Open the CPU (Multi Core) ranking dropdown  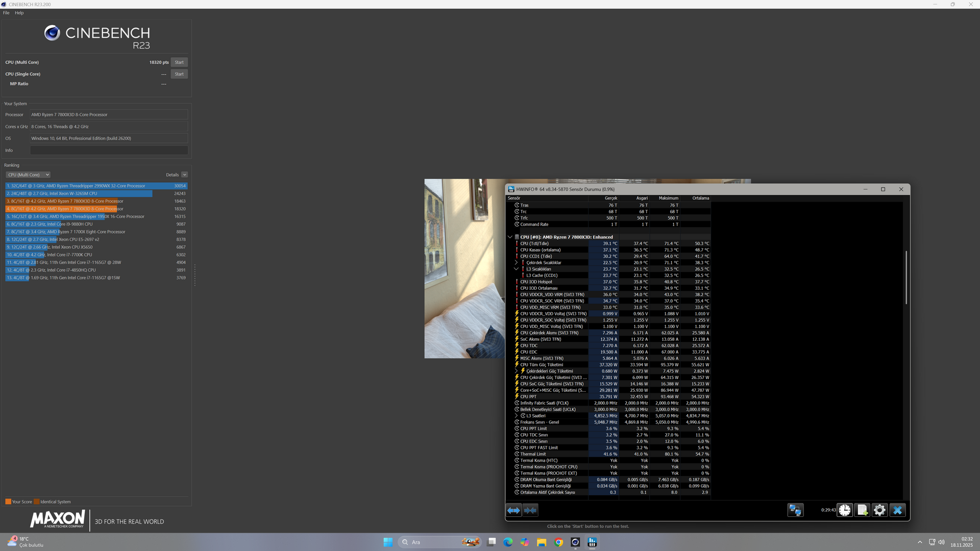pyautogui.click(x=28, y=175)
